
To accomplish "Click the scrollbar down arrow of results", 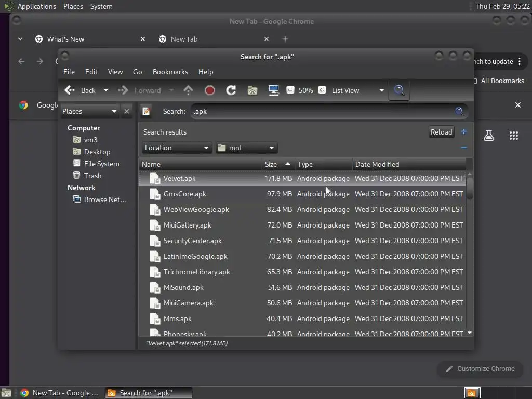I will 470,333.
